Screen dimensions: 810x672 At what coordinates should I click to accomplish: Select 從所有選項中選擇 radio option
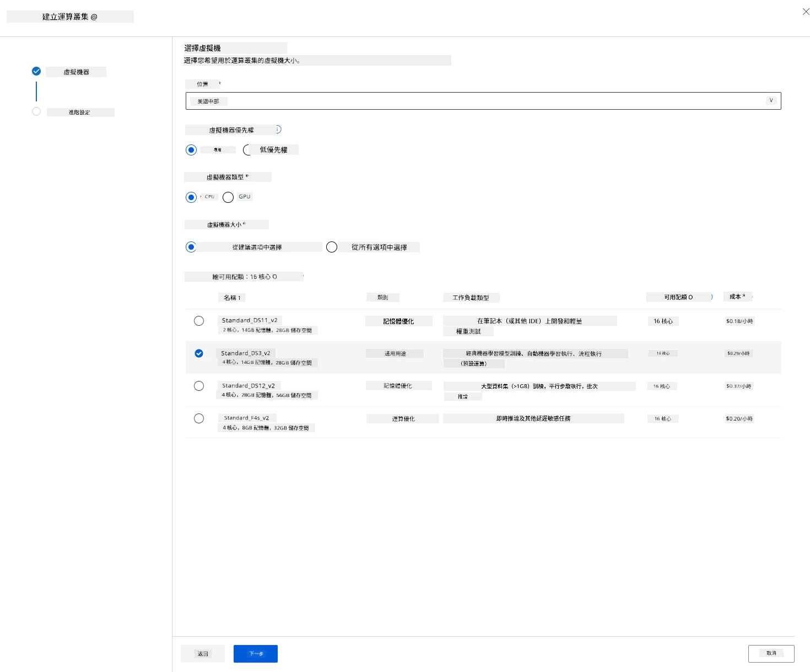tap(332, 247)
